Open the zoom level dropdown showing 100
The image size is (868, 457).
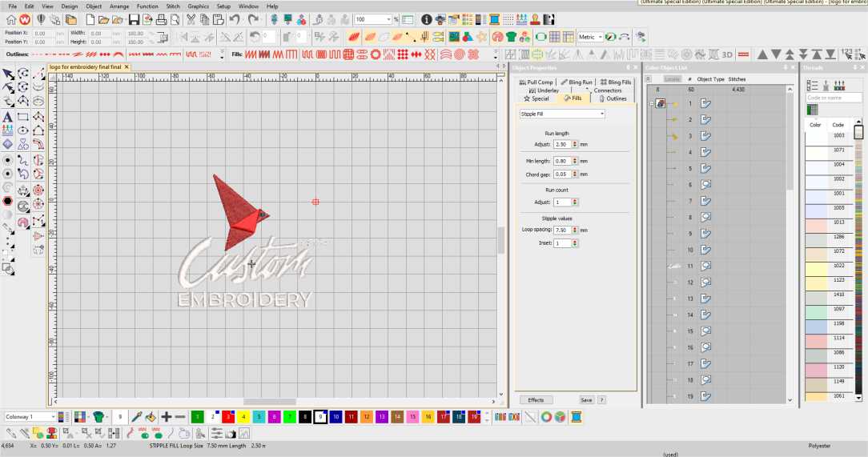pos(389,19)
